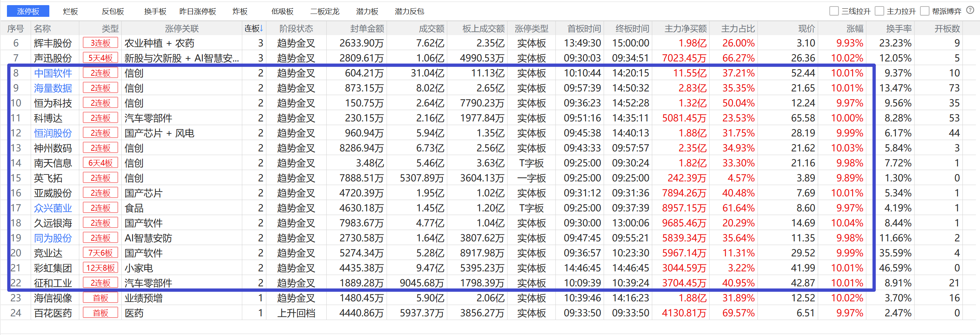Image resolution: width=980 pixels, height=335 pixels.
Task: Click 农业种植 + 农药 relation cell
Action: pos(159,43)
